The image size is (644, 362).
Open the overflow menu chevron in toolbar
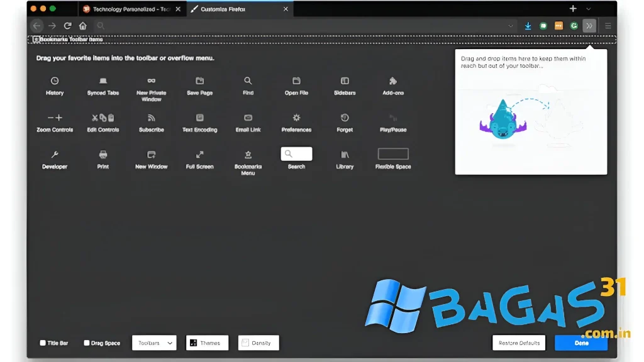(589, 26)
